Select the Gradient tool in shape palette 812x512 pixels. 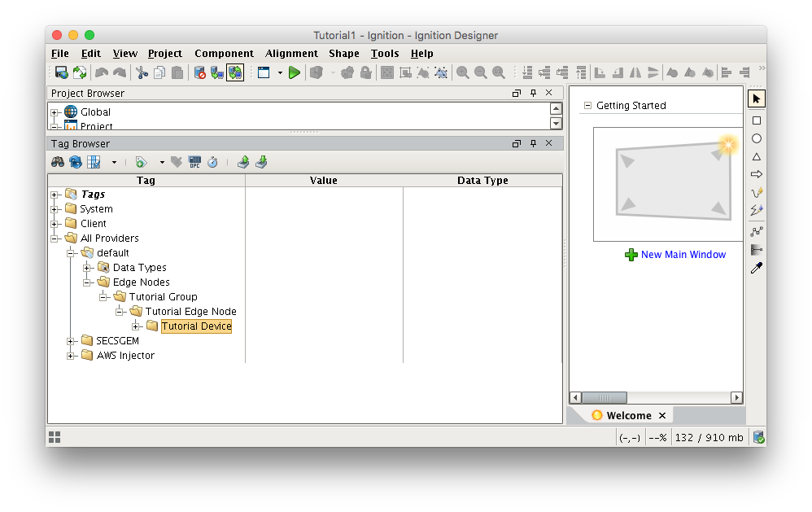757,250
